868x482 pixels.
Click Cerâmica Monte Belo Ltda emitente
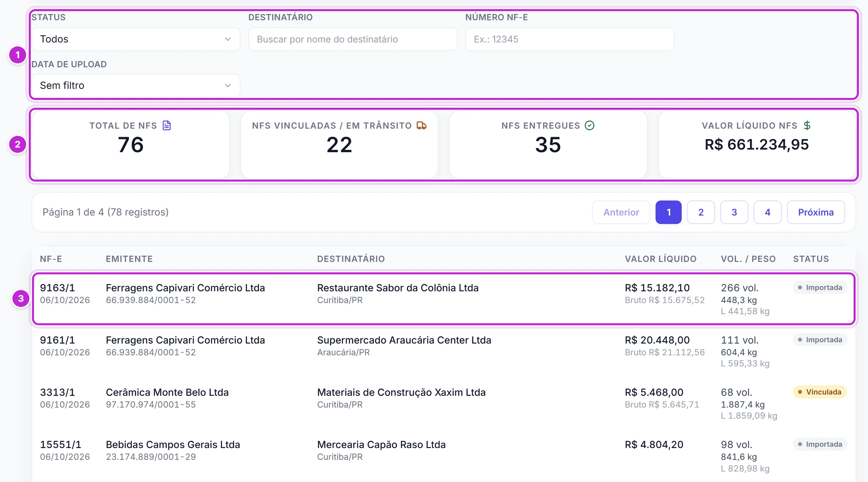pyautogui.click(x=167, y=392)
